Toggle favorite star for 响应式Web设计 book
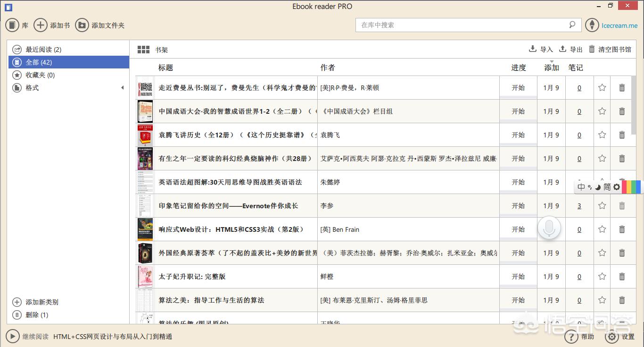Image resolution: width=644 pixels, height=347 pixels. pos(602,229)
